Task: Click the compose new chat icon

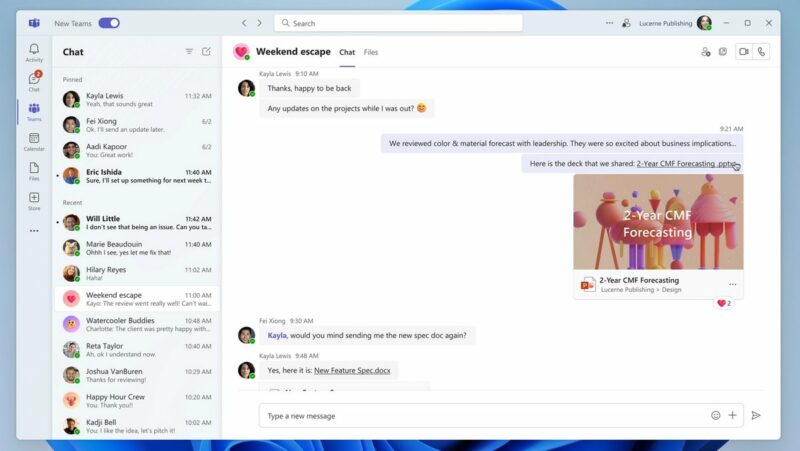Action: [206, 52]
